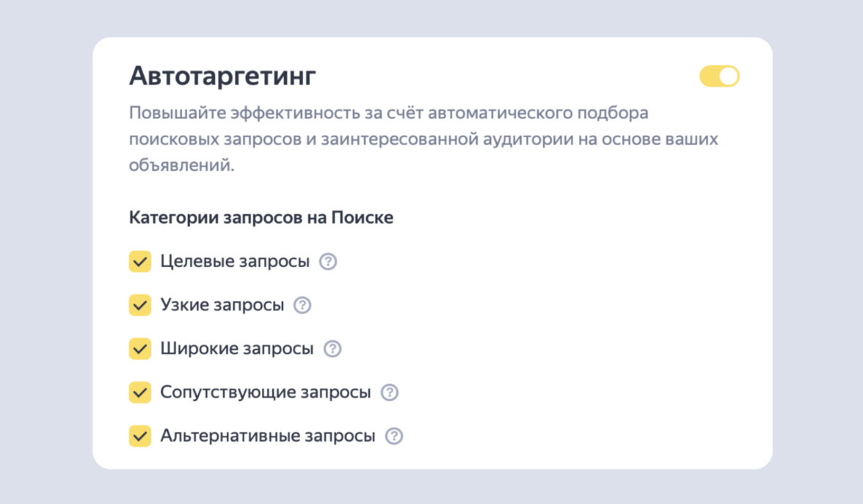Untick the Альтернативные запросы checkbox
The height and width of the screenshot is (504, 863).
point(140,436)
